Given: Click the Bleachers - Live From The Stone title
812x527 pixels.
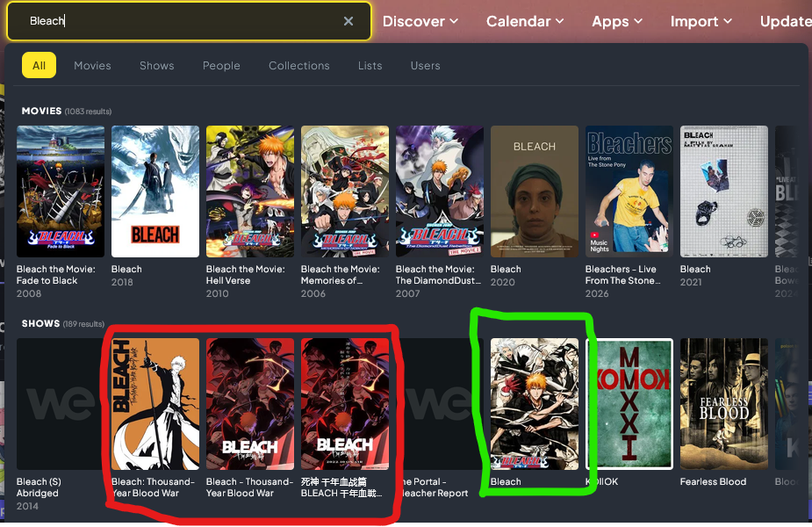Looking at the screenshot, I should 623,275.
